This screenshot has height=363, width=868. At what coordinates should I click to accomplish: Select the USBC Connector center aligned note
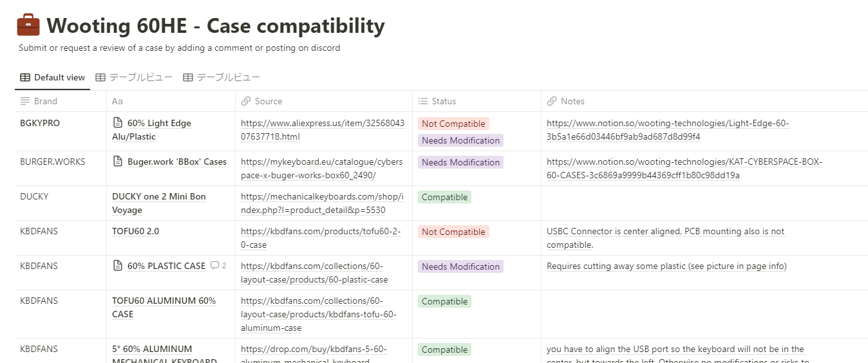(666, 238)
